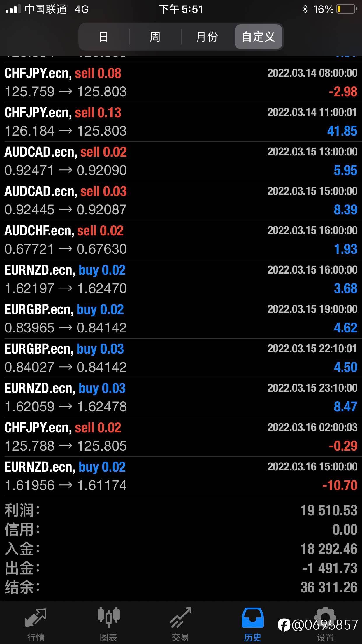Viewport: 362px width, 644px height.
Task: Select EURNZD.ecn trade with -10.70 loss
Action: pyautogui.click(x=181, y=476)
